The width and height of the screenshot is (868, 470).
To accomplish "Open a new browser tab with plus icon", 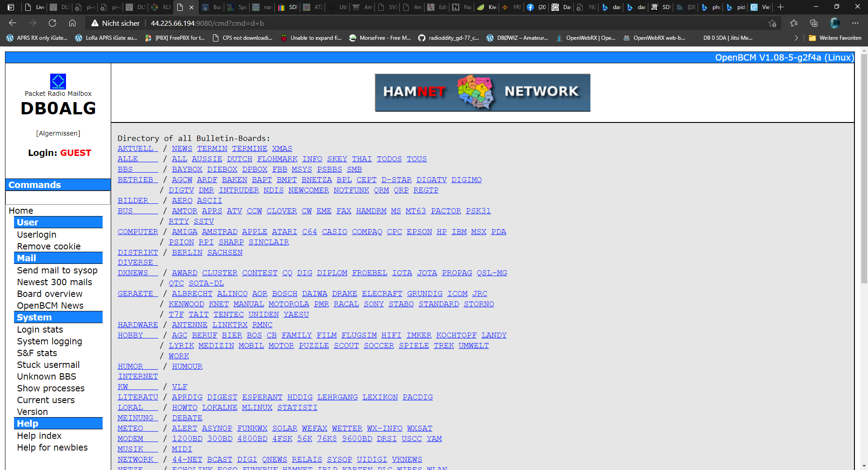I will 780,7.
